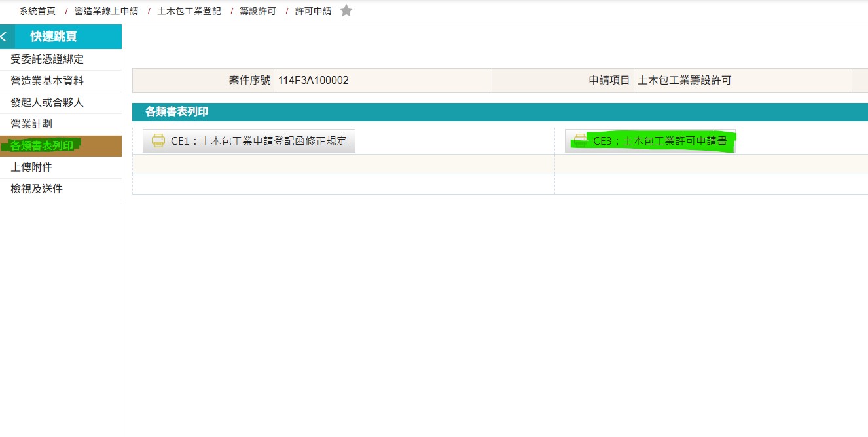This screenshot has width=868, height=437.
Task: Collapse the sidebar with the left arrow
Action: click(6, 37)
